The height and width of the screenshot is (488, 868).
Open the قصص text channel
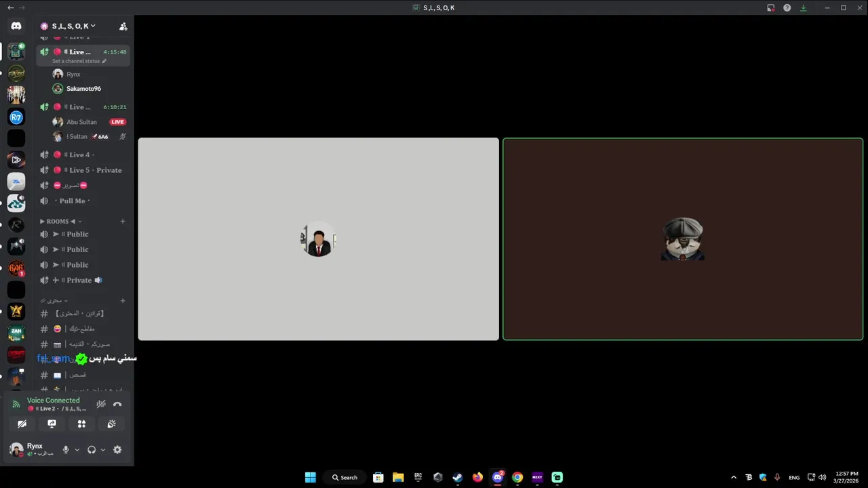[83, 375]
